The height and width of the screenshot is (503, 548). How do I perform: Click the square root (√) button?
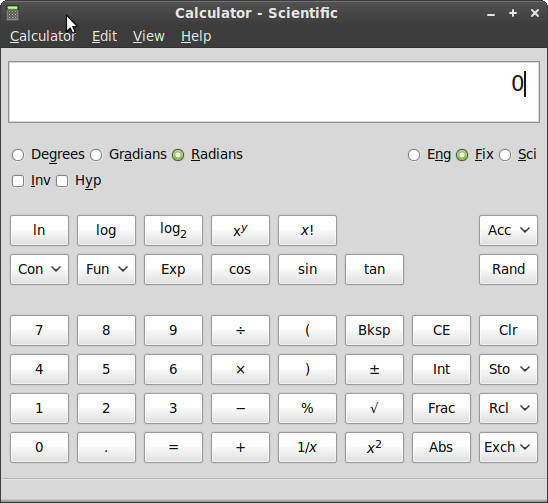374,408
